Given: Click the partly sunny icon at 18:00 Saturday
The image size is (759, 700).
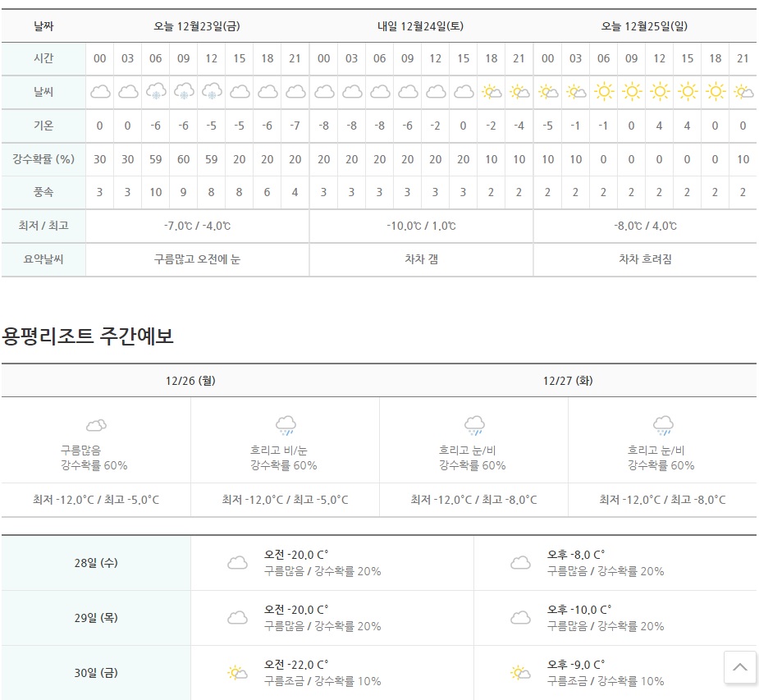Looking at the screenshot, I should (x=491, y=91).
